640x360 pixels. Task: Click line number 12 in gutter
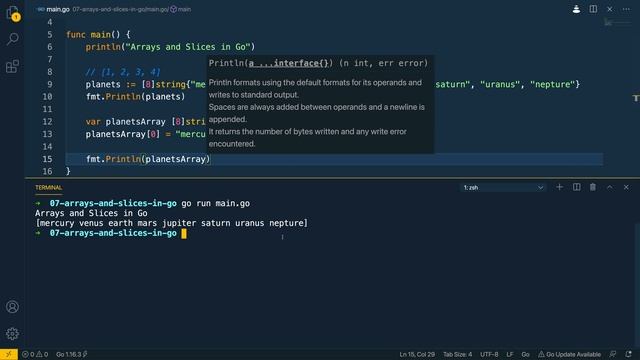tap(47, 122)
